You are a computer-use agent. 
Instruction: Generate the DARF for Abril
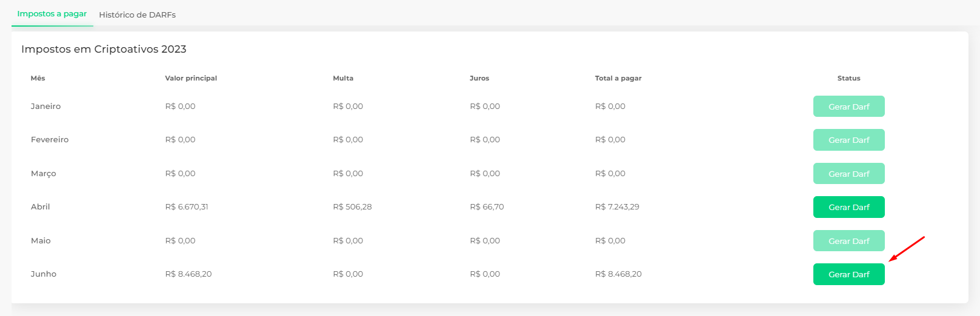tap(848, 207)
